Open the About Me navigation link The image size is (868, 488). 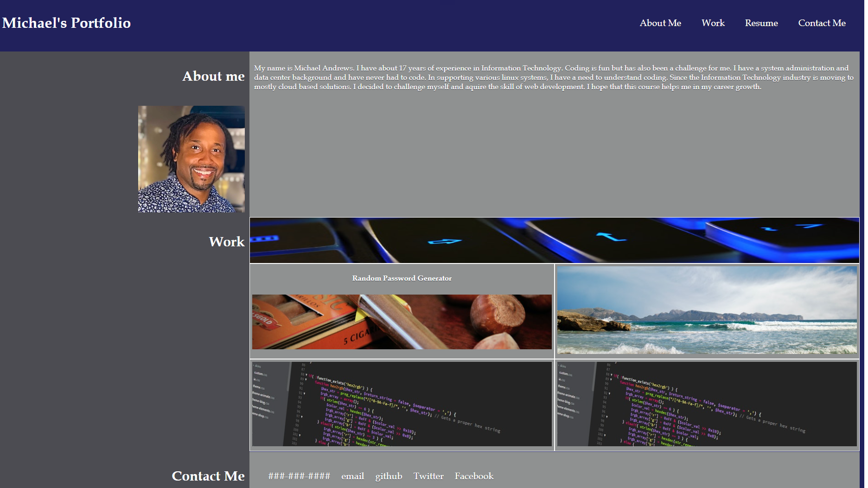pos(660,23)
